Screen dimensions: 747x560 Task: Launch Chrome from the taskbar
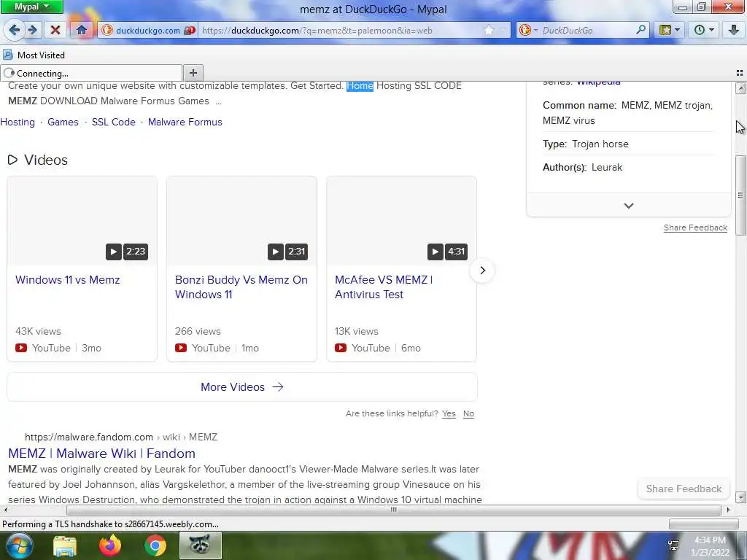(x=155, y=545)
